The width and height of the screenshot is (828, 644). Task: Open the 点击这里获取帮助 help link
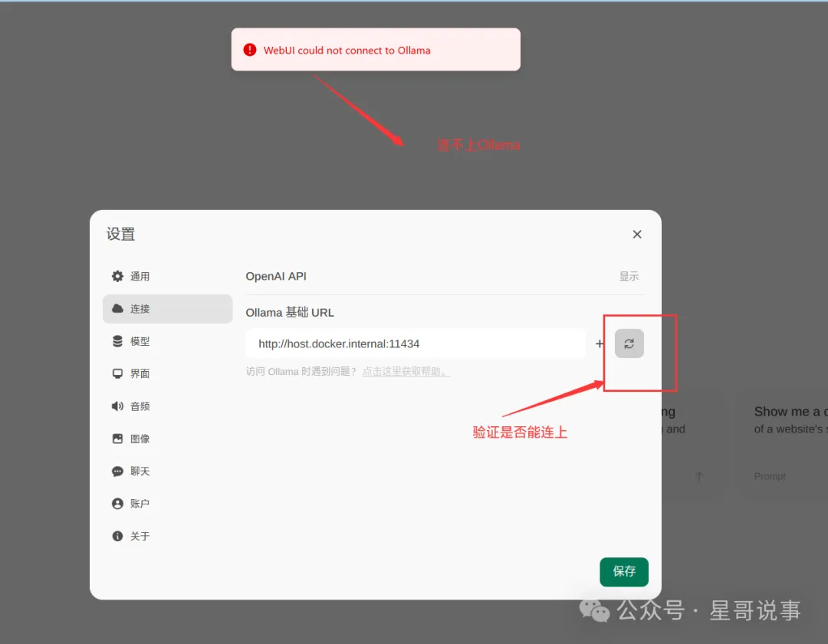406,372
